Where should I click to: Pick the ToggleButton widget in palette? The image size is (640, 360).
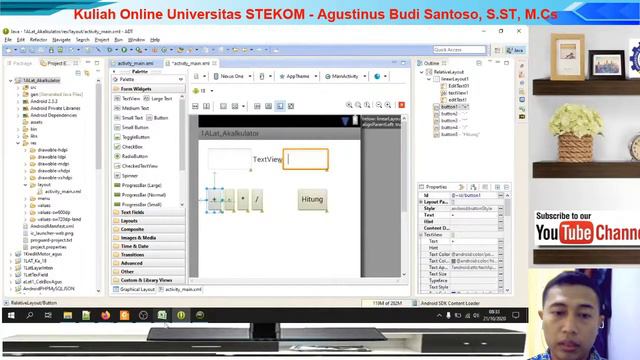pyautogui.click(x=132, y=137)
